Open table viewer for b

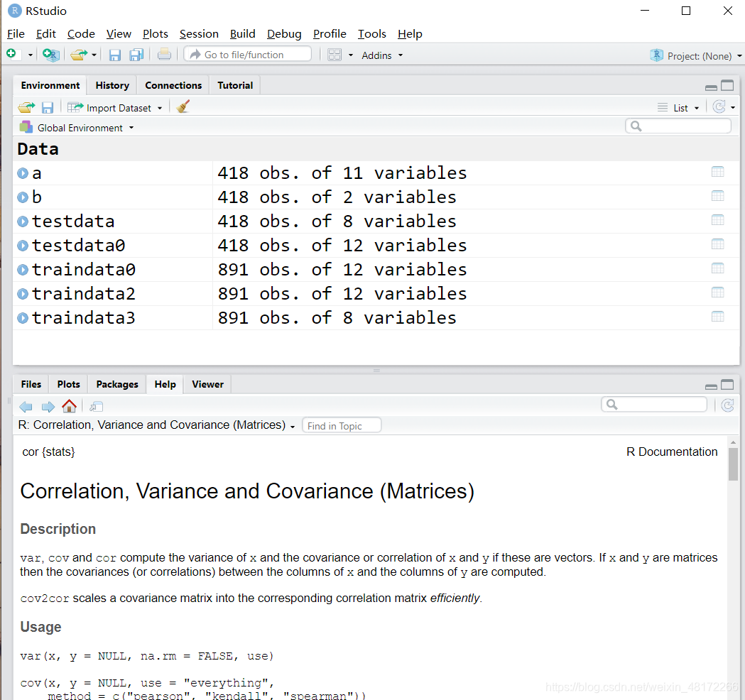tap(718, 196)
